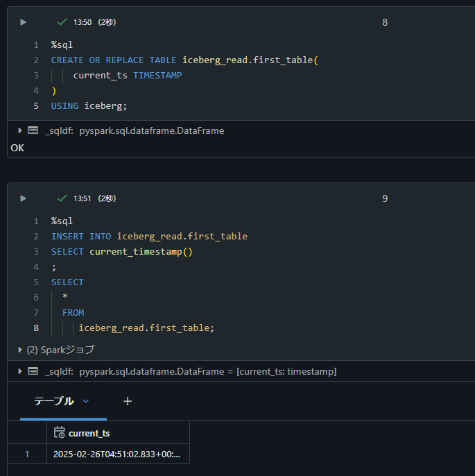Viewport: 475px width, 476px height.
Task: Place cursor on SELECT current_timestamp() line
Action: coord(122,251)
